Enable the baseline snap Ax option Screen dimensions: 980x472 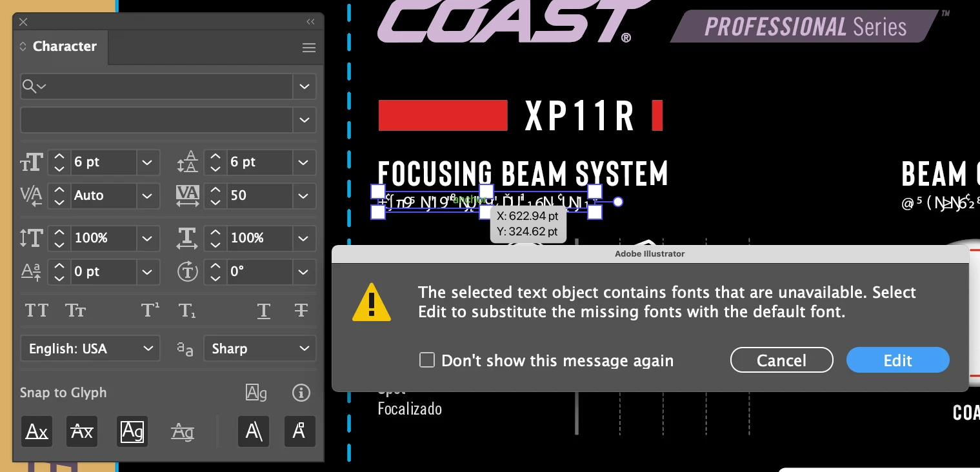pos(37,431)
